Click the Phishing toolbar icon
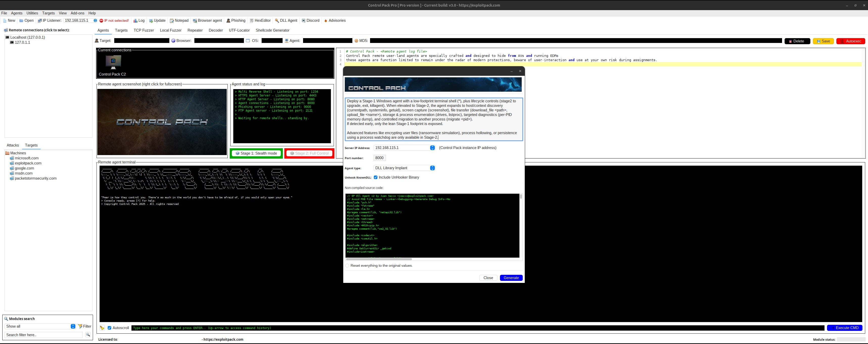Viewport: 868px width, 344px height. pyautogui.click(x=228, y=20)
